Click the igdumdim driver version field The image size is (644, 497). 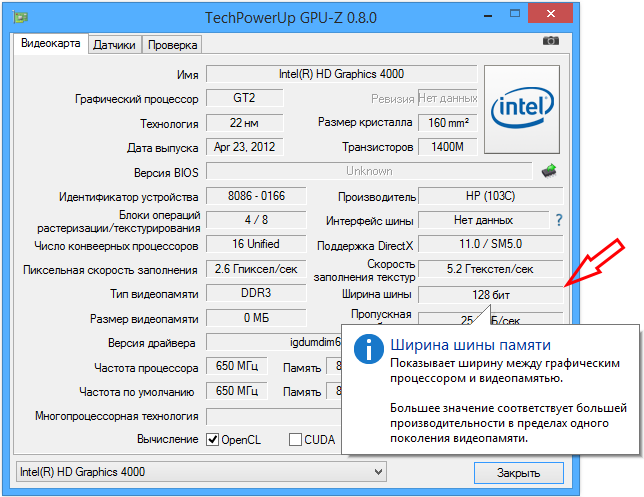point(274,342)
